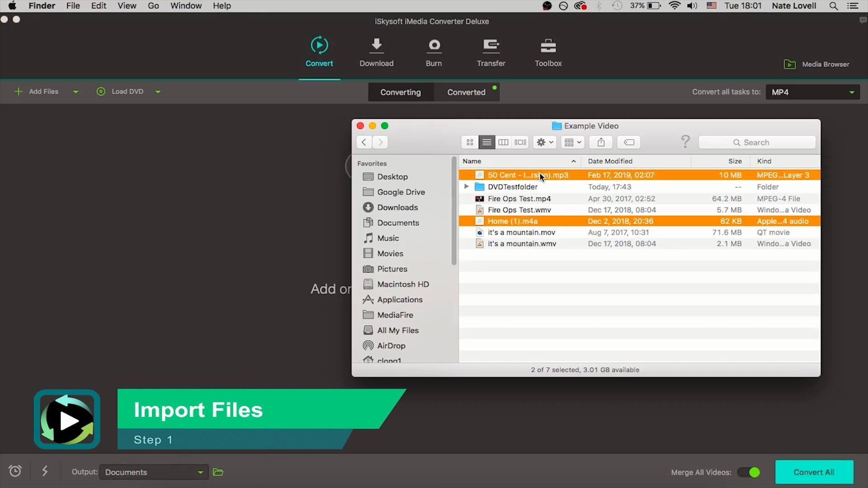This screenshot has width=868, height=488.
Task: Open the Toolbox section
Action: pyautogui.click(x=548, y=52)
